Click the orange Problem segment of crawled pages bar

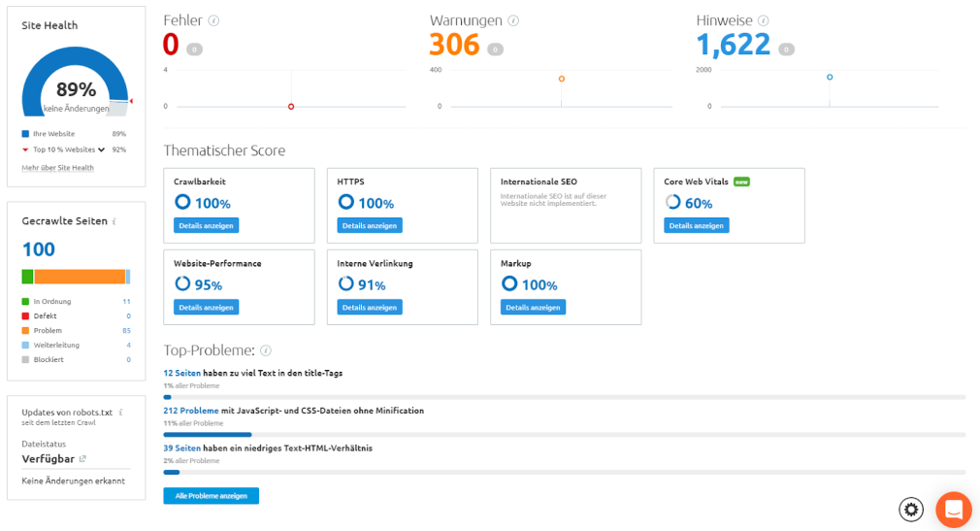click(x=80, y=277)
